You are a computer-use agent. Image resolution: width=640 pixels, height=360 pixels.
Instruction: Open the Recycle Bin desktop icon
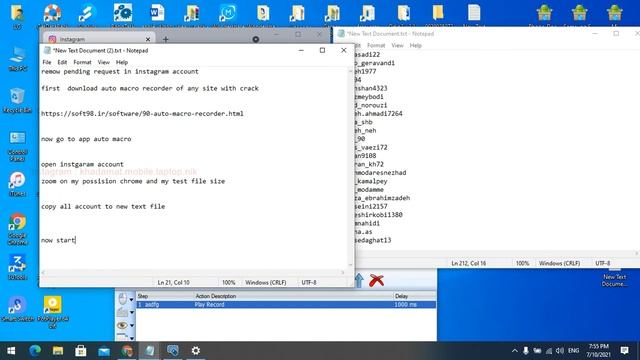pos(18,100)
